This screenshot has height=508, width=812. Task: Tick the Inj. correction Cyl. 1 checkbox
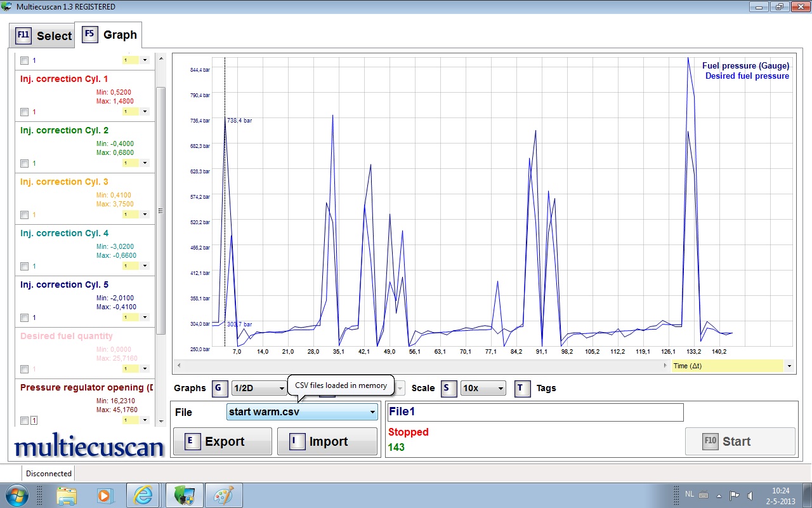(x=24, y=112)
